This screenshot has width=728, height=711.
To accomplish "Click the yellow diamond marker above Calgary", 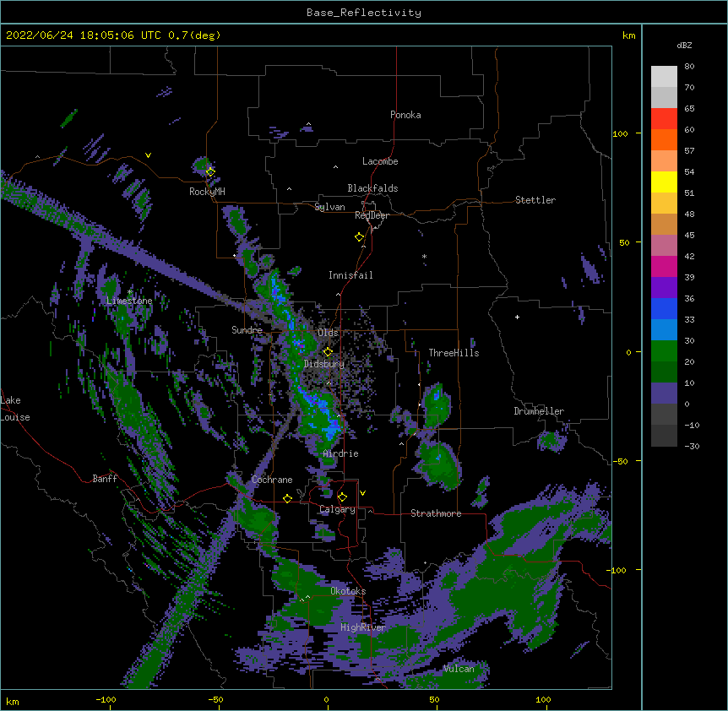I will (x=342, y=497).
